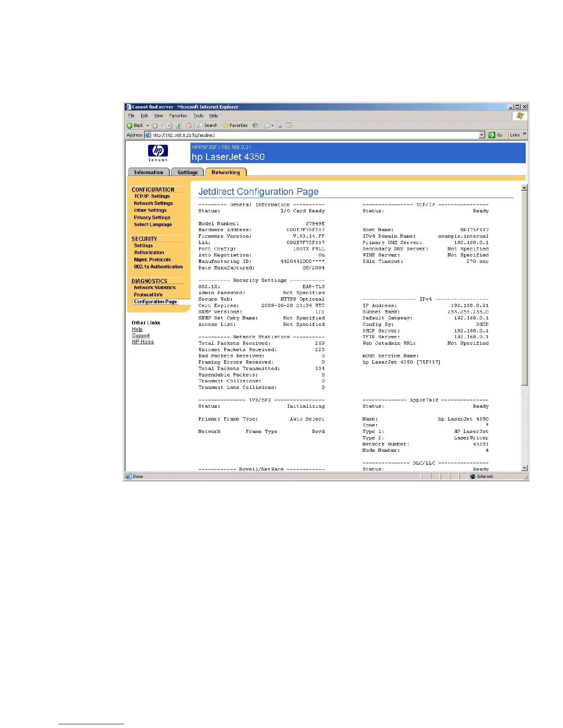The image size is (563, 728).
Task: Open Network Statistics under Diagnostics
Action: (x=155, y=288)
